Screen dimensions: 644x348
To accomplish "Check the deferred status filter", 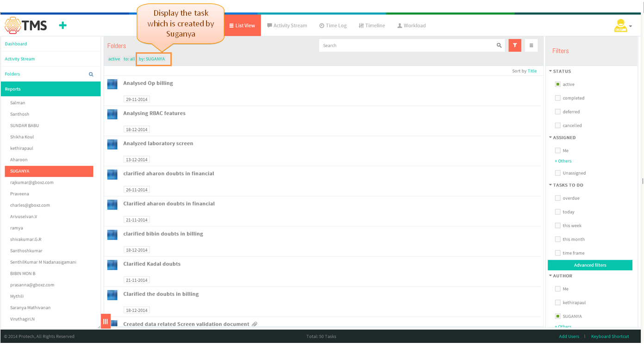I will coord(558,112).
